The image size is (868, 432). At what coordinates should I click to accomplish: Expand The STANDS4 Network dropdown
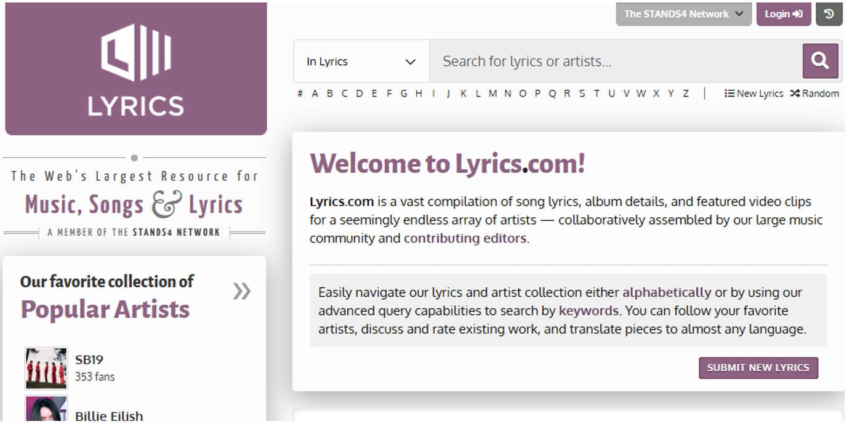pos(683,14)
